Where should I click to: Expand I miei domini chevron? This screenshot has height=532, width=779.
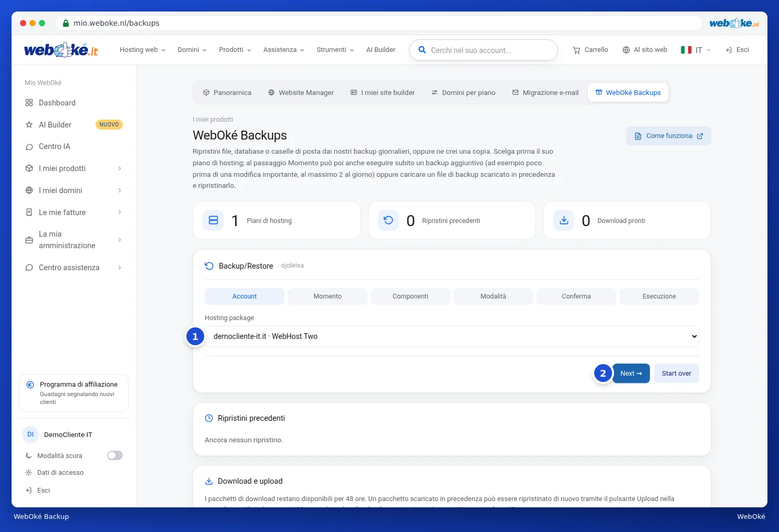click(120, 190)
